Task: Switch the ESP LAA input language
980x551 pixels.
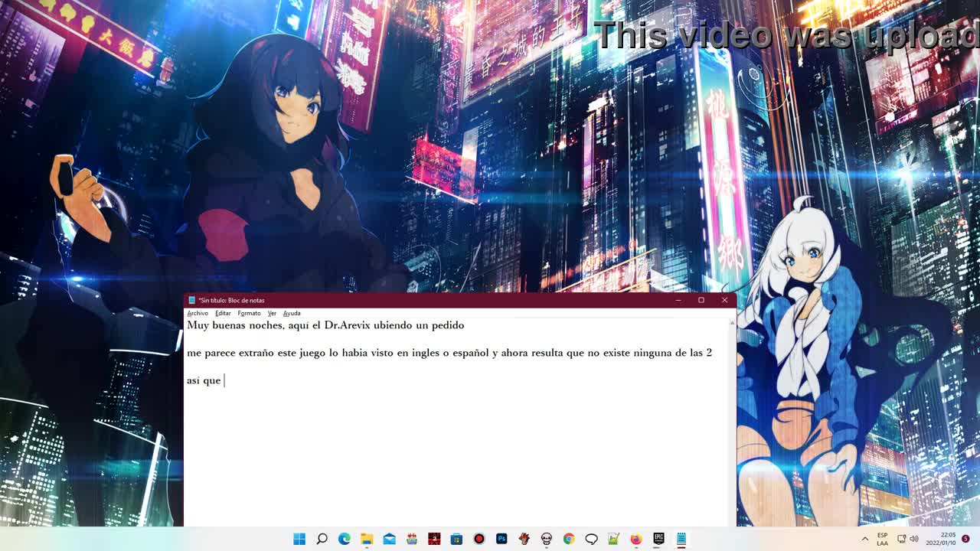Action: point(882,539)
